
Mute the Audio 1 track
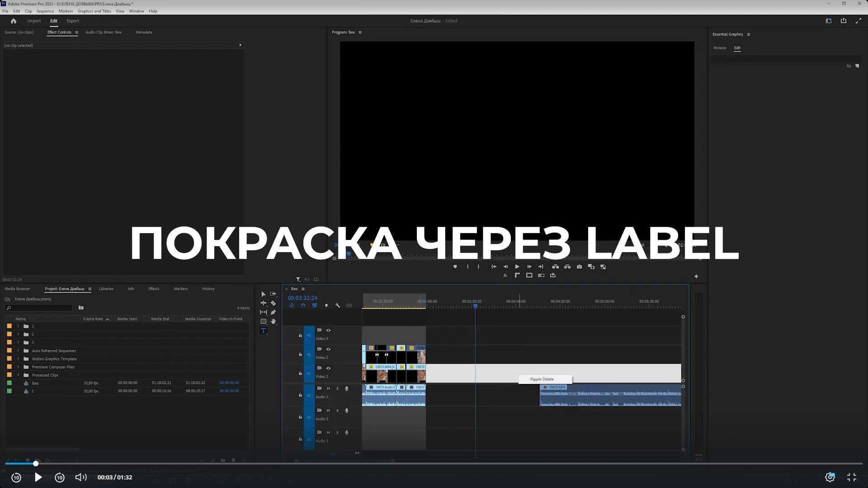(x=328, y=389)
